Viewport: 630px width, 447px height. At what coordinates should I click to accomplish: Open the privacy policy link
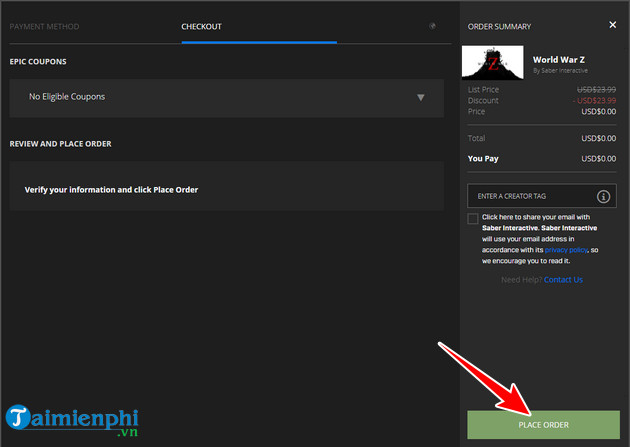(566, 250)
